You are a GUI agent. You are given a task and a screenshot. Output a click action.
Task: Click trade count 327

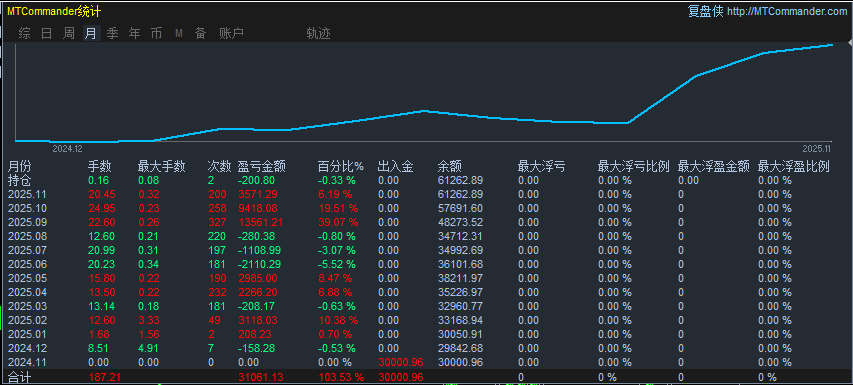(x=217, y=222)
